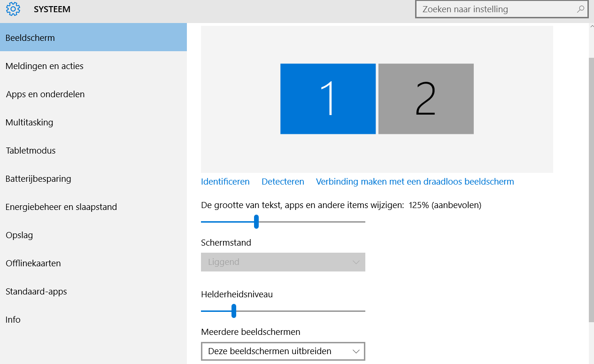The height and width of the screenshot is (364, 594).
Task: Click the settings gear icon
Action: coord(13,9)
